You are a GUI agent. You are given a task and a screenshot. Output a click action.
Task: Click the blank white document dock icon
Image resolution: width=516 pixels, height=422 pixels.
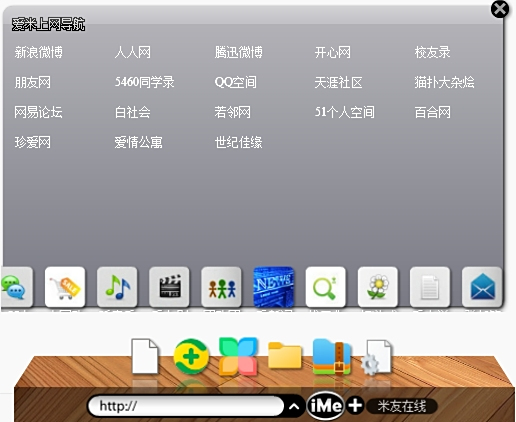click(x=145, y=356)
